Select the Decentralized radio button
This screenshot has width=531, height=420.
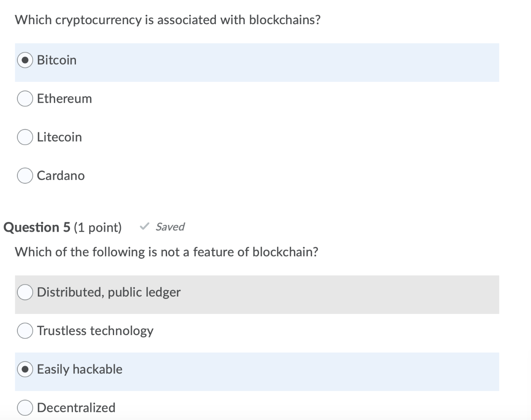point(25,407)
